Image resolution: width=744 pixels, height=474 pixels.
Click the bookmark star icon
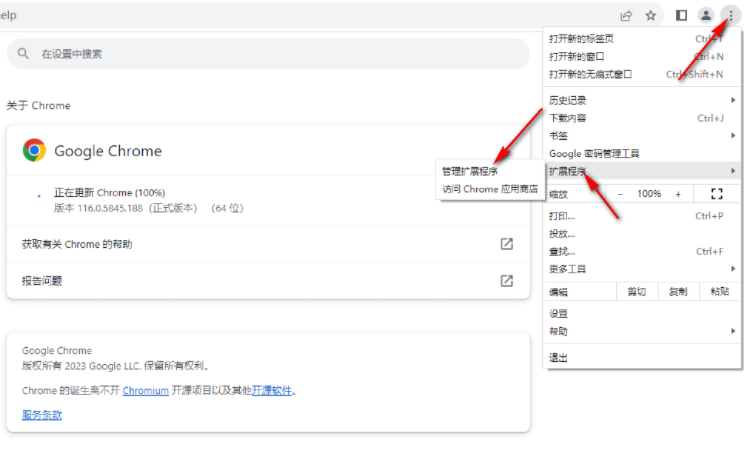coord(651,15)
